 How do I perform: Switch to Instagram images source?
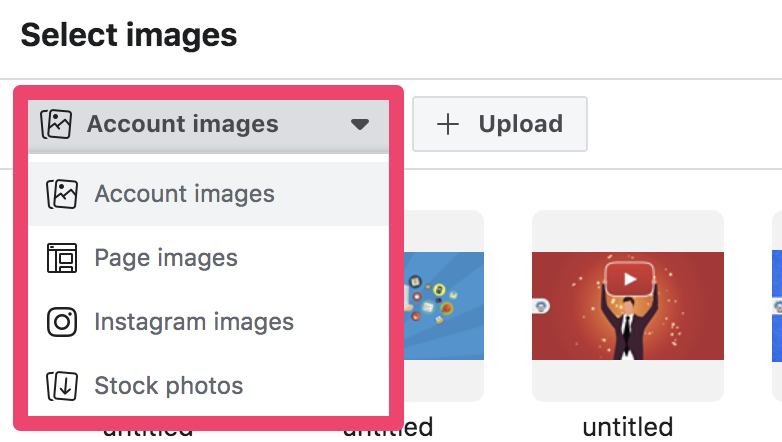208,322
